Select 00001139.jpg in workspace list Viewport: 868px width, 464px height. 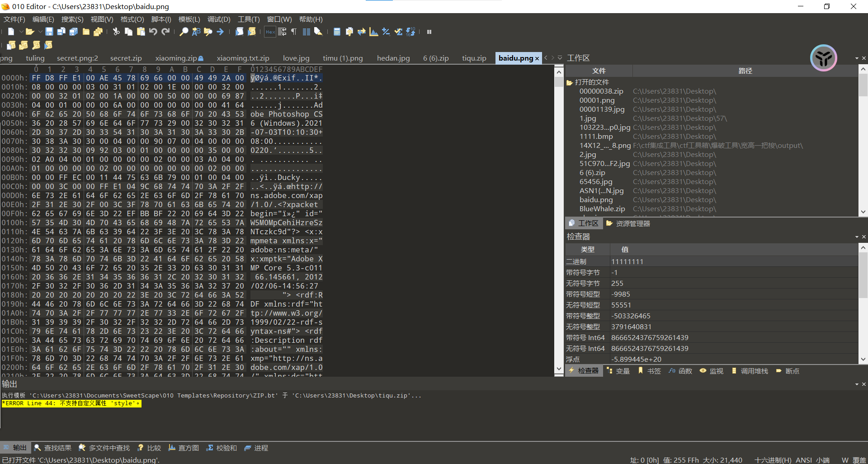tap(602, 109)
